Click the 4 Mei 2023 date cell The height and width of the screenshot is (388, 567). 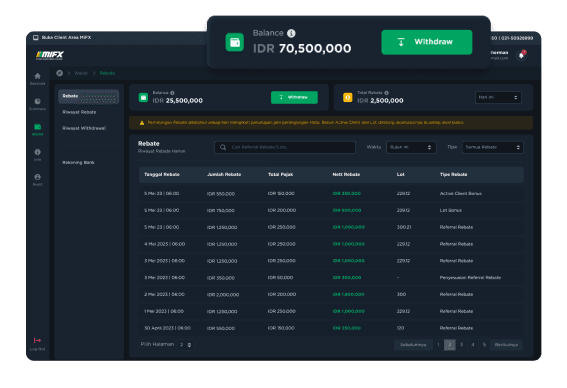click(165, 244)
